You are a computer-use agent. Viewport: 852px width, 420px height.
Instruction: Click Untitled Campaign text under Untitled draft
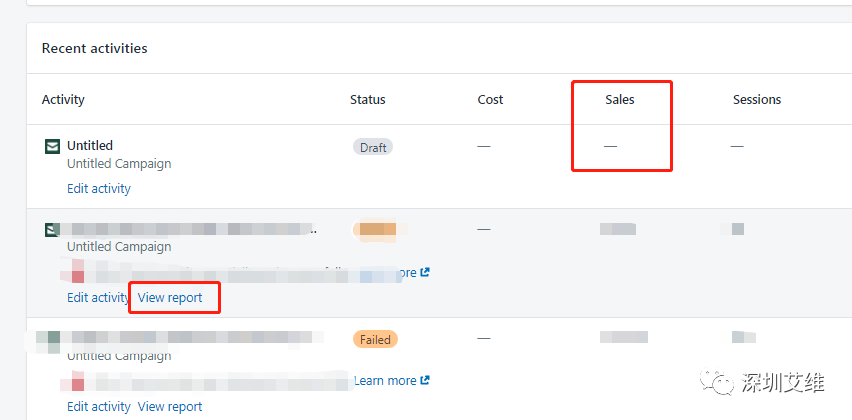coord(119,164)
